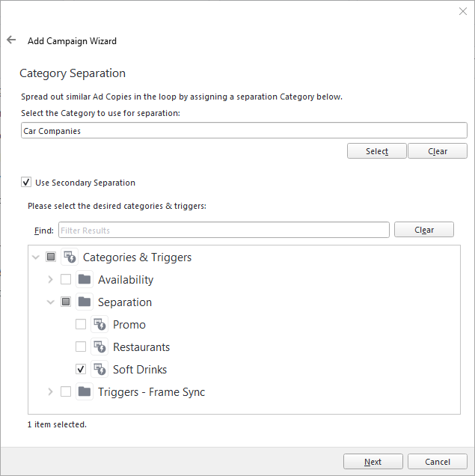Image resolution: width=475 pixels, height=476 pixels.
Task: Expand the Availability folder node
Action: tap(50, 279)
